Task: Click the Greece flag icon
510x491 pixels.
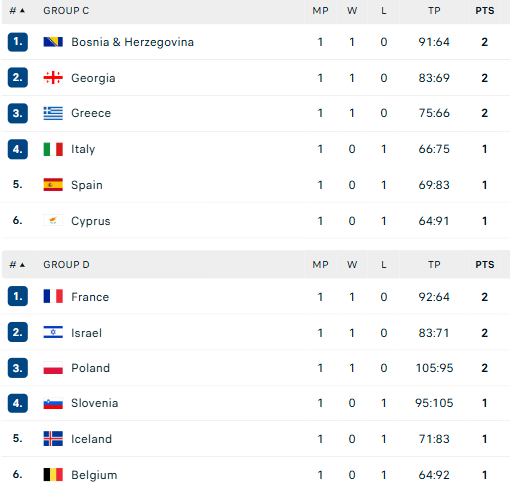Action: 53,113
